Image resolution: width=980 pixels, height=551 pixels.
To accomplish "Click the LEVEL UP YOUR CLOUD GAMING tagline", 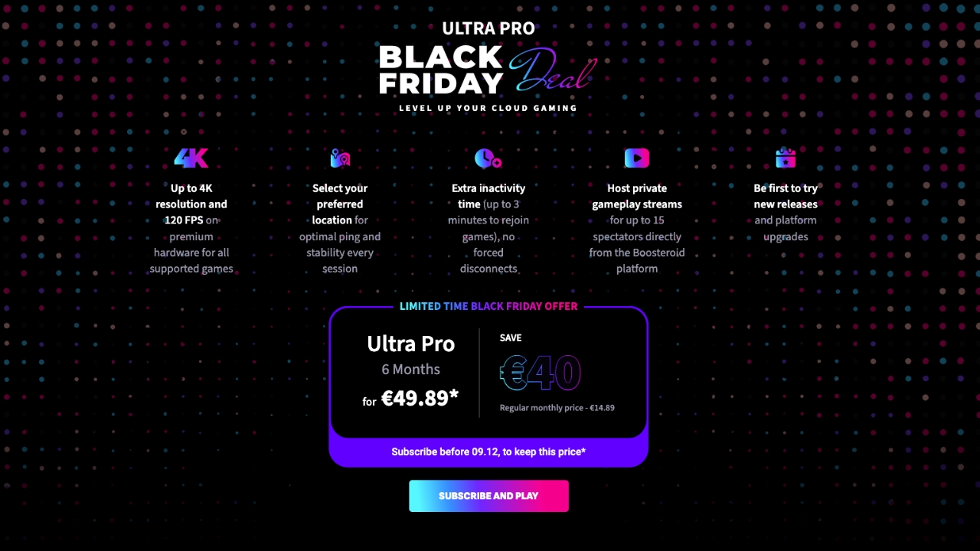I will (x=488, y=108).
